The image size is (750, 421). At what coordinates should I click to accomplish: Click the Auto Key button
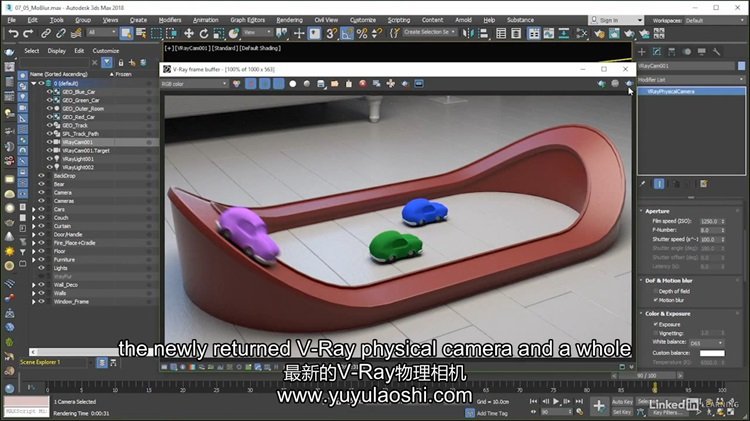(622, 402)
